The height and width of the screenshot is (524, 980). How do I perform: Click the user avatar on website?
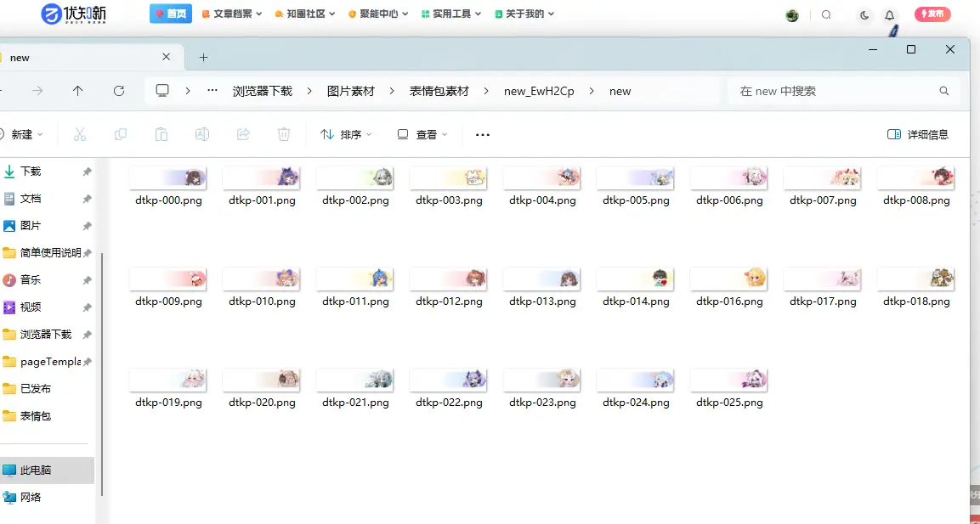pyautogui.click(x=792, y=15)
